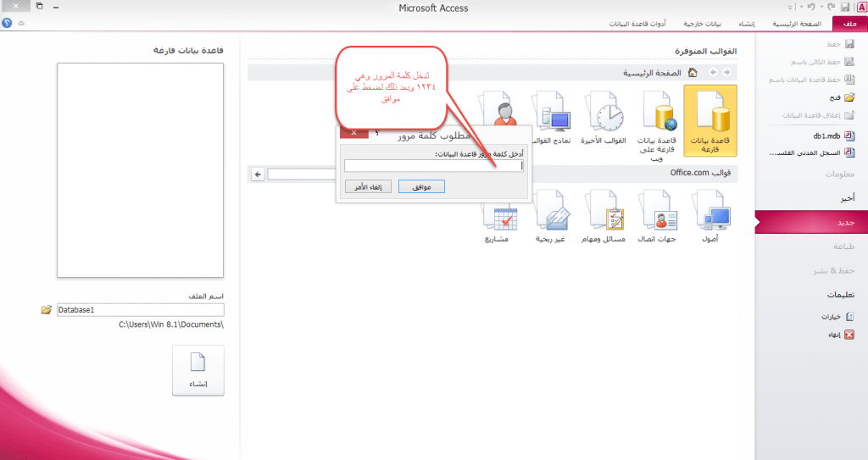Click the browse folder icon beside file name
Viewport: 868px width, 460px height.
[46, 310]
